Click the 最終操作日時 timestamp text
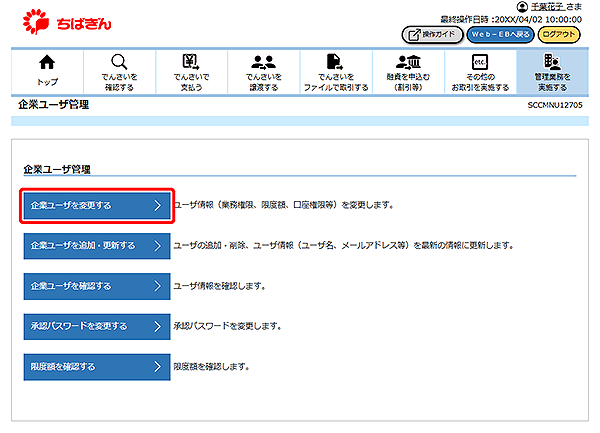Viewport: 600px width, 433px height. [x=511, y=20]
